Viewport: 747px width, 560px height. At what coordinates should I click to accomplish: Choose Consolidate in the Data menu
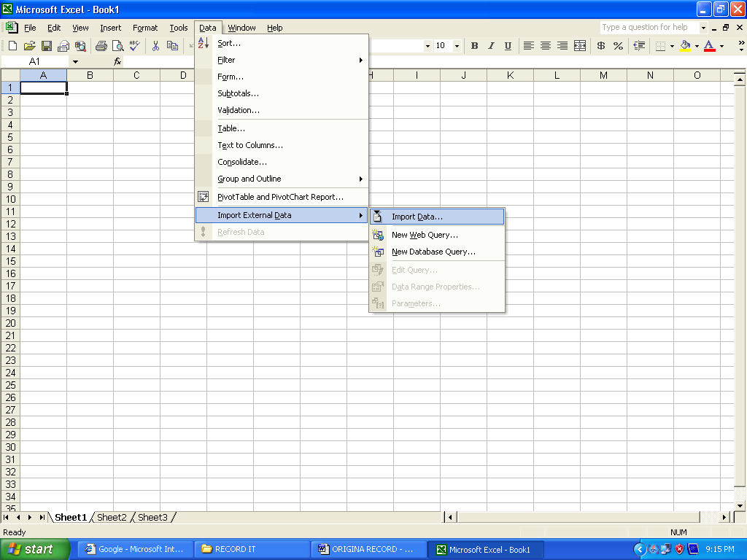pyautogui.click(x=282, y=162)
